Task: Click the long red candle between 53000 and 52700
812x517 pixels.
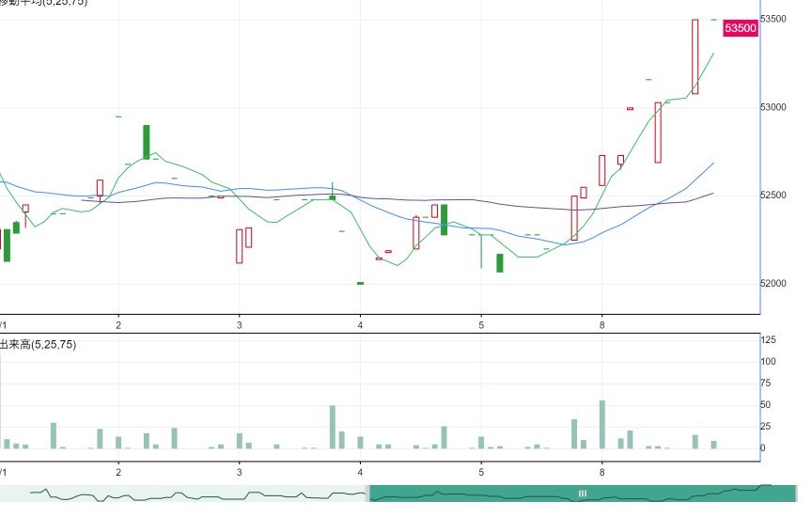Action: (658, 133)
